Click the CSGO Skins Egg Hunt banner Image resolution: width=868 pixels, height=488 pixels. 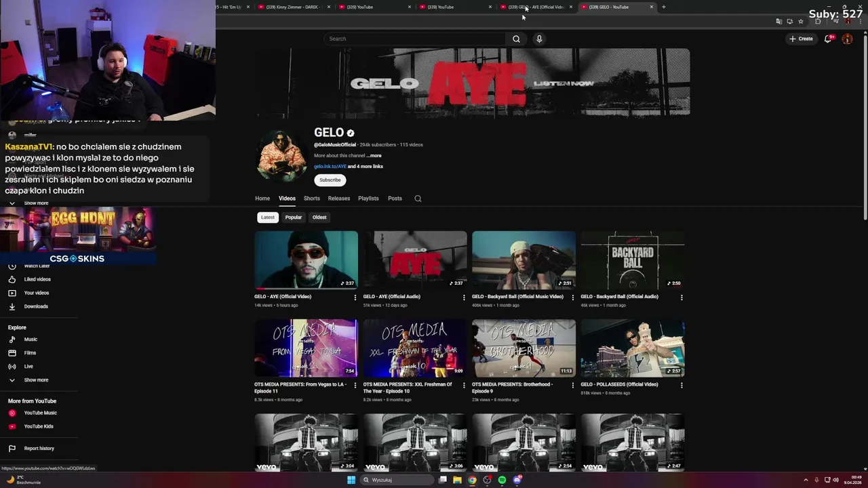(78, 236)
